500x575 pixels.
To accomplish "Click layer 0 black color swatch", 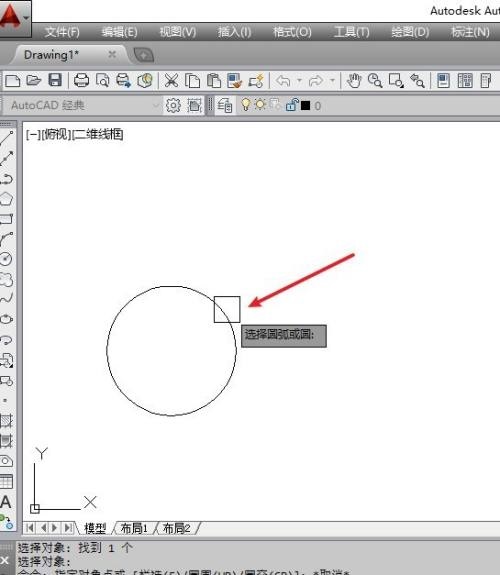I will [305, 106].
